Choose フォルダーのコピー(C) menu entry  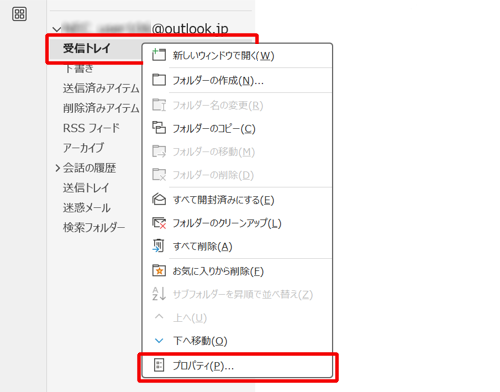click(237, 128)
